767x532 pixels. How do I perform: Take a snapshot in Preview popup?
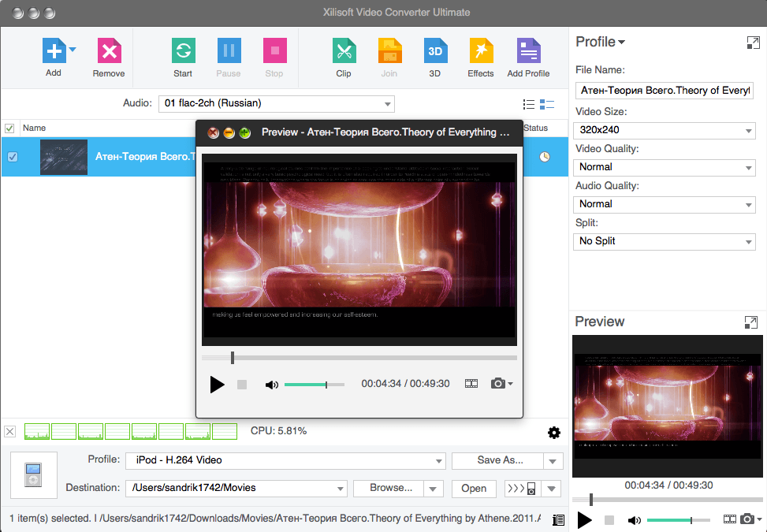497,383
